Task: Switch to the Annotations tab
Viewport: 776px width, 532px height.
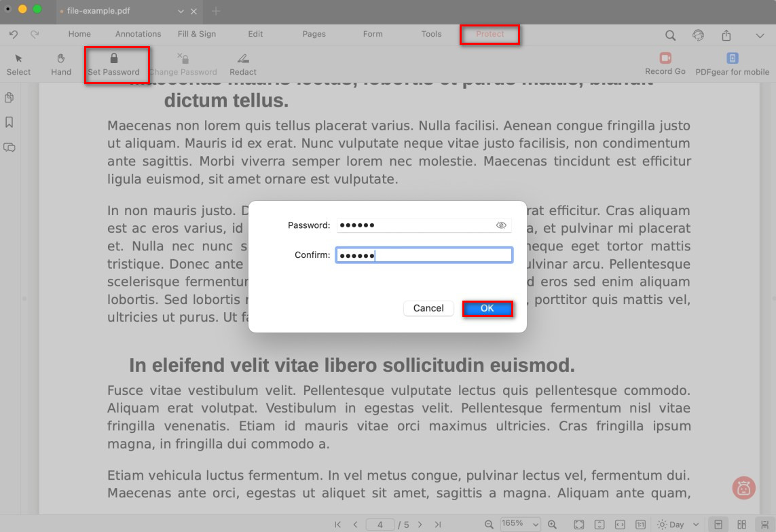Action: 138,34
